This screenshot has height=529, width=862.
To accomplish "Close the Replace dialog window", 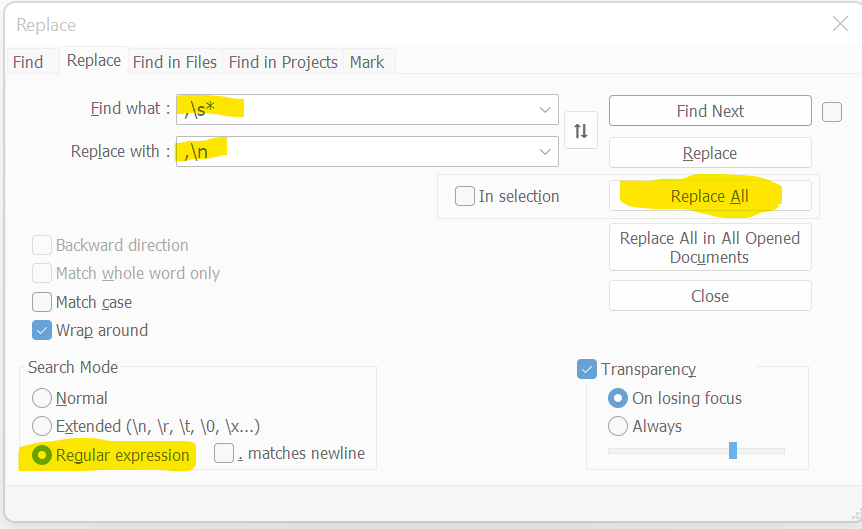I will pyautogui.click(x=840, y=24).
